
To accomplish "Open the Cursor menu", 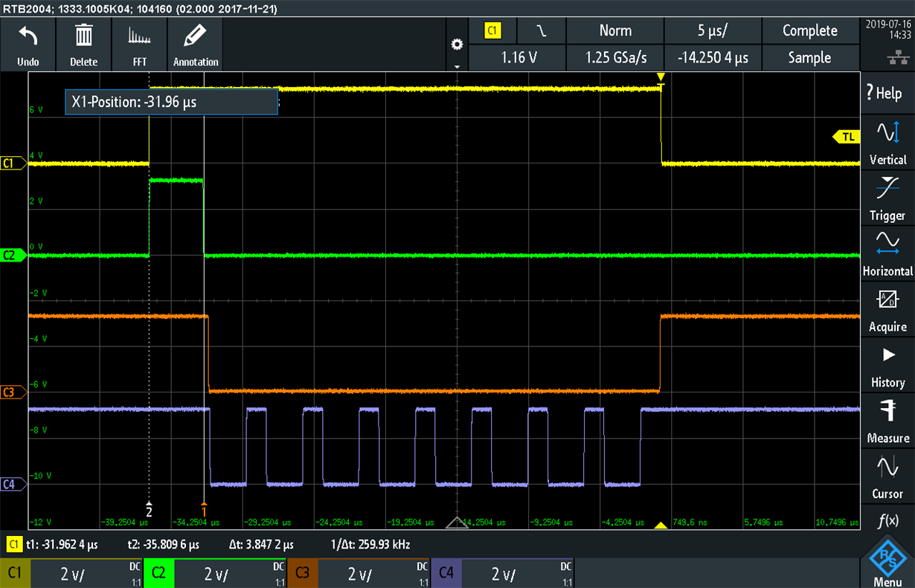I will [888, 478].
